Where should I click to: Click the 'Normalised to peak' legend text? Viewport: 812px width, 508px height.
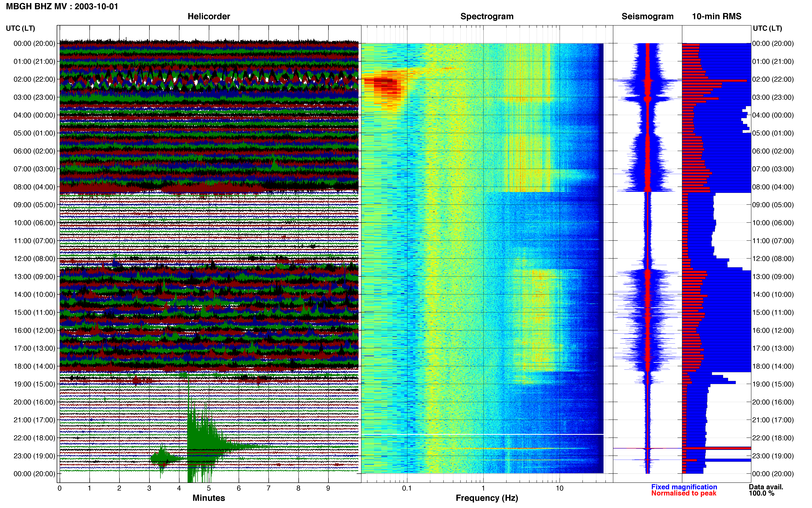click(684, 493)
